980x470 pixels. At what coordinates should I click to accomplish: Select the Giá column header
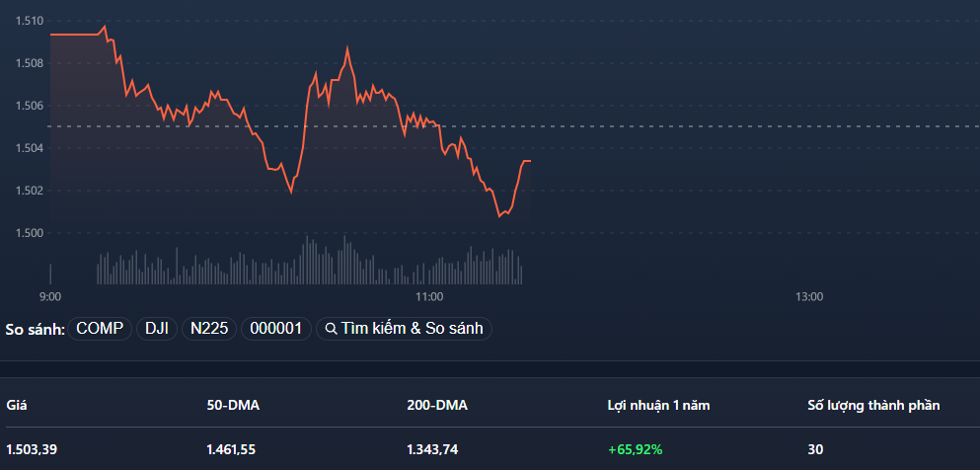pyautogui.click(x=17, y=405)
